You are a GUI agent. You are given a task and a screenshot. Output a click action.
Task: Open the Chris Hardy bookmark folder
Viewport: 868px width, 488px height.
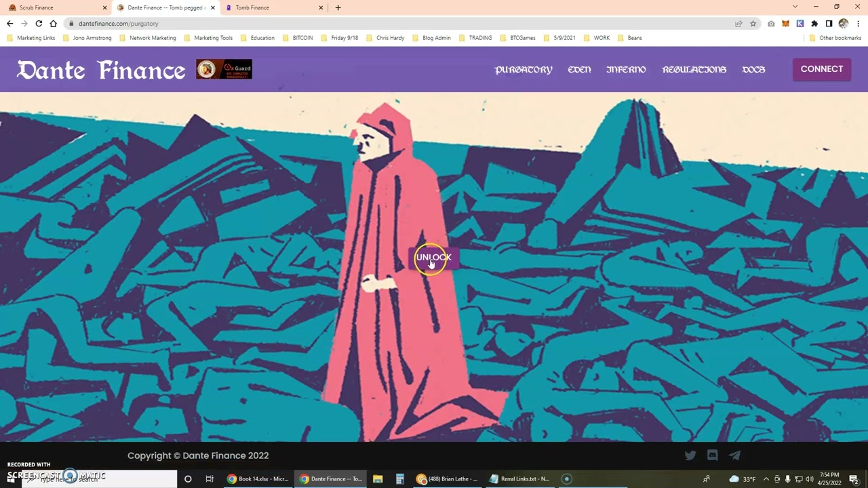[385, 38]
